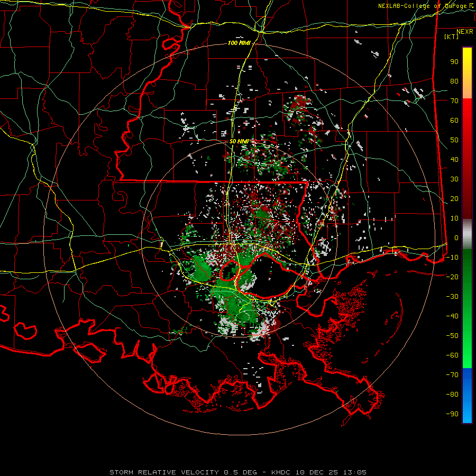
Task: Click the 100 NMI range ring label
Action: tap(239, 43)
